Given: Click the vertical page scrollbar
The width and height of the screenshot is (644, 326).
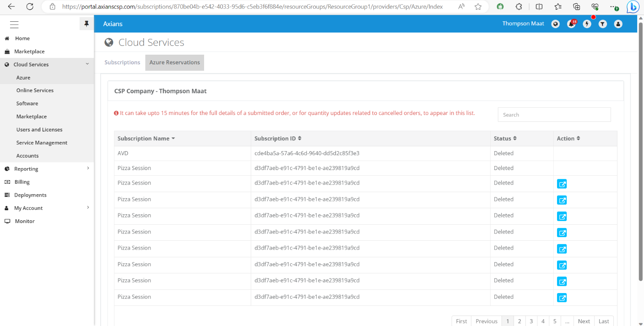Looking at the screenshot, I should (x=640, y=153).
